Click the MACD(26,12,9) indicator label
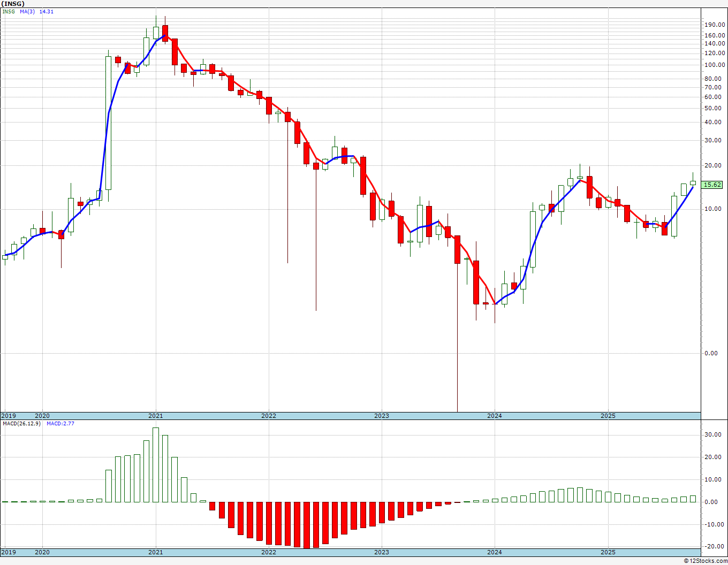Screen dimensions: 728x565 pyautogui.click(x=21, y=423)
